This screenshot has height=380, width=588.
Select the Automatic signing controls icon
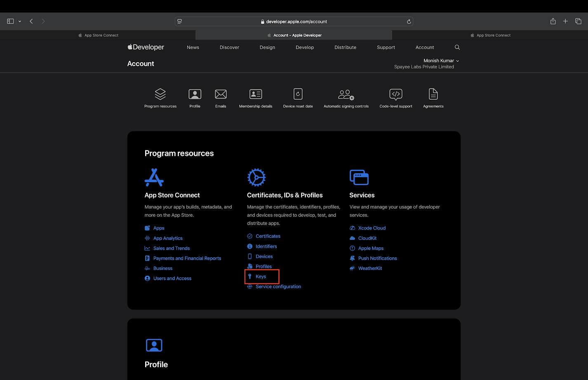346,95
